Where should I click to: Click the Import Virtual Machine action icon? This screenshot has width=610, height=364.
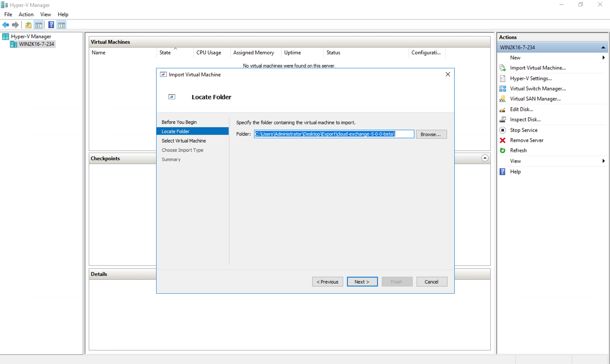point(502,68)
